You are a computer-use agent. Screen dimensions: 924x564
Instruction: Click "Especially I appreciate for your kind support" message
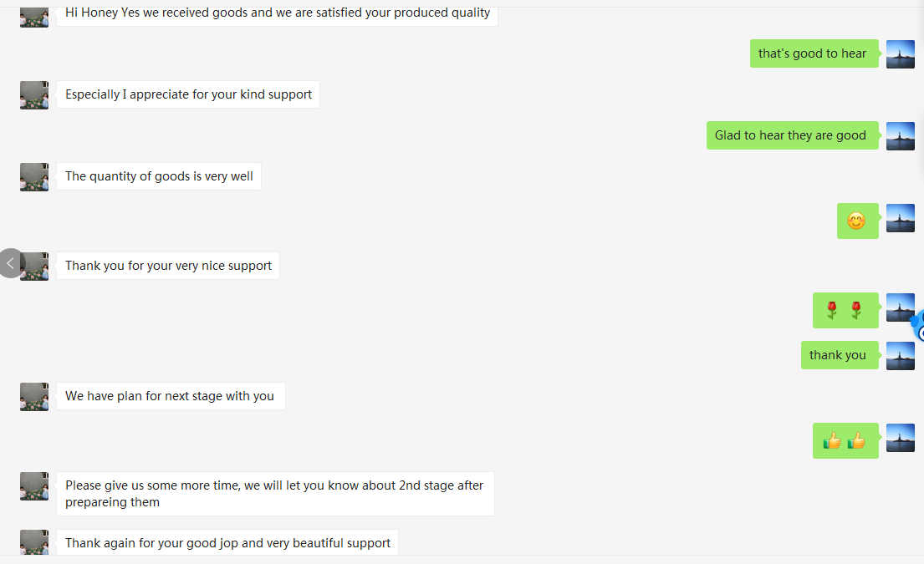tap(188, 94)
